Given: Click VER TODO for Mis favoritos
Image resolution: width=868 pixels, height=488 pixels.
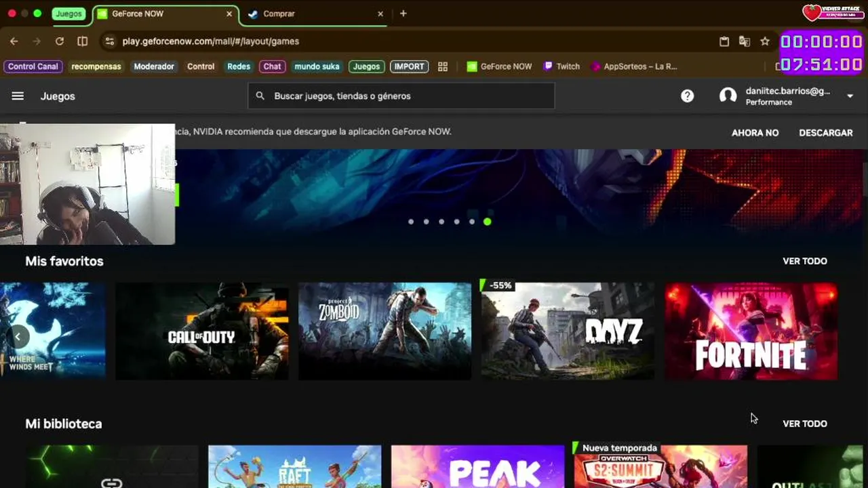Looking at the screenshot, I should click(805, 261).
